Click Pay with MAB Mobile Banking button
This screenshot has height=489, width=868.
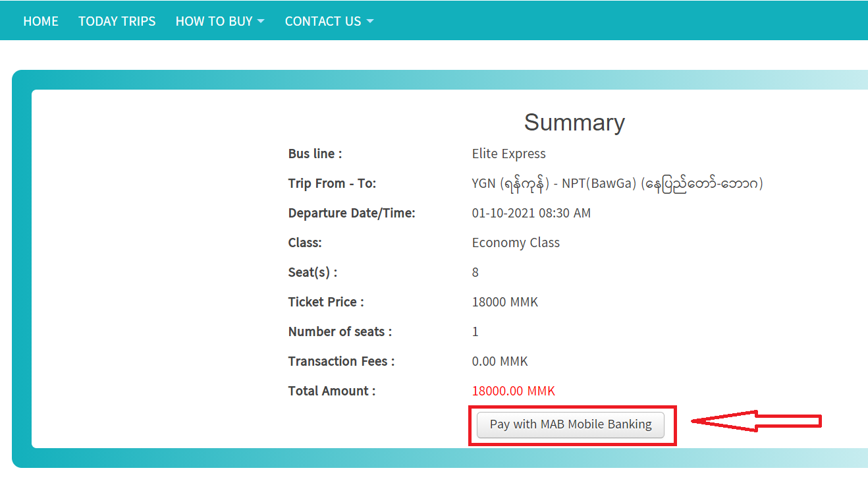[x=570, y=424]
